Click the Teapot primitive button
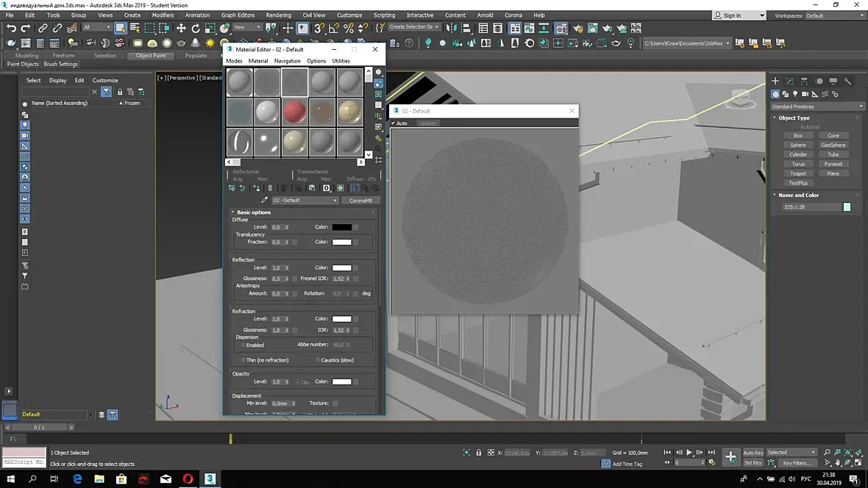868x488 pixels. tap(798, 173)
